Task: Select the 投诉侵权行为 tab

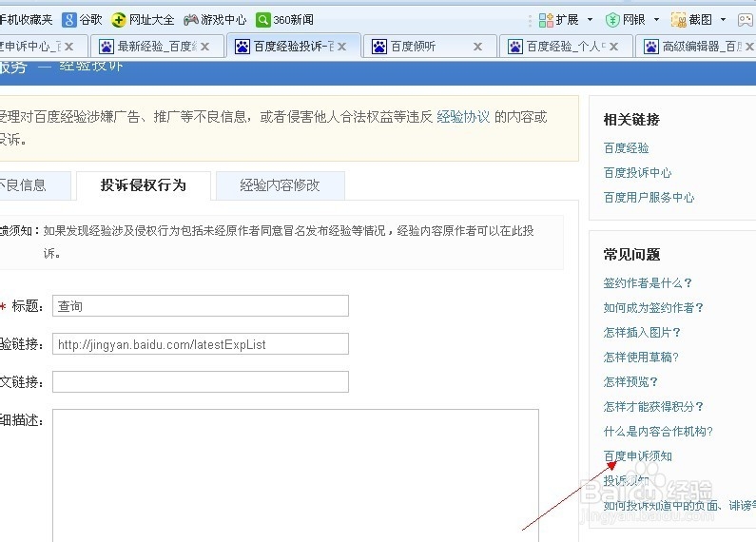Action: 144,185
